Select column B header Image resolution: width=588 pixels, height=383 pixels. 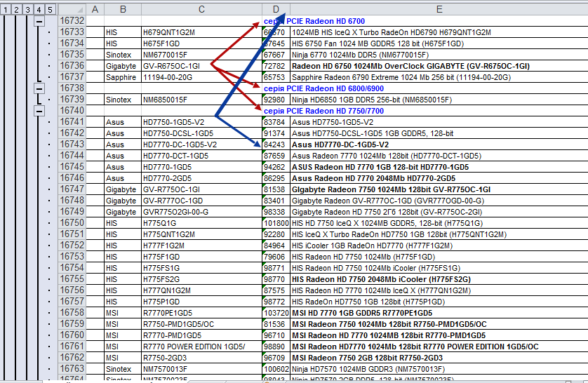click(x=123, y=9)
